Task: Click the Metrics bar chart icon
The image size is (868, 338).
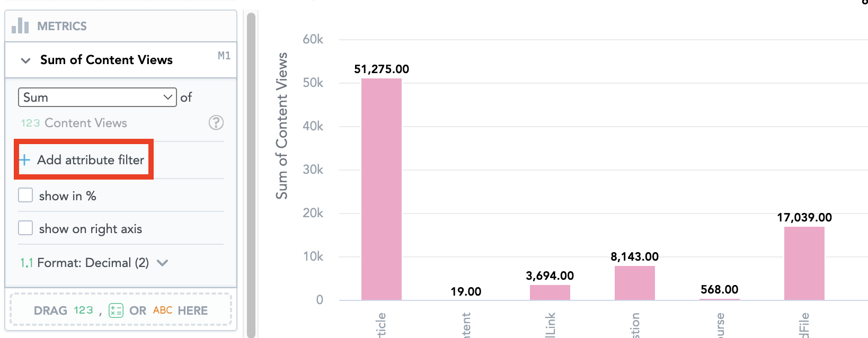Action: 20,25
